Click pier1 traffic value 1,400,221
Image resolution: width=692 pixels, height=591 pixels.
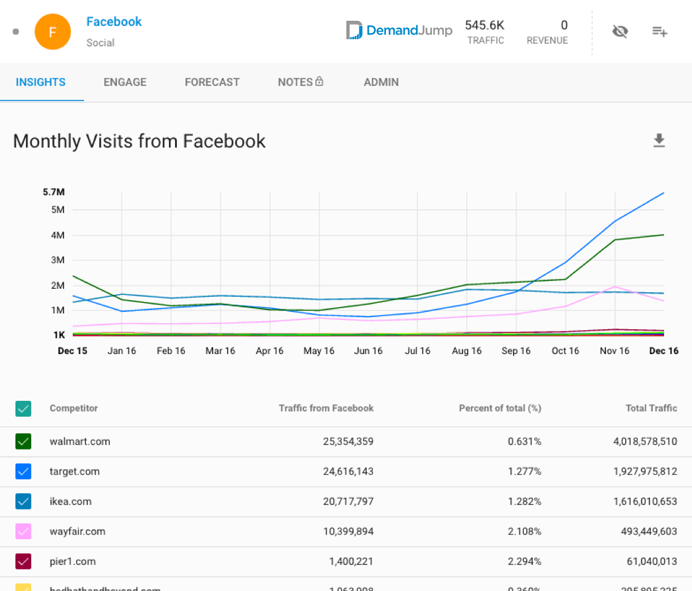coord(351,561)
